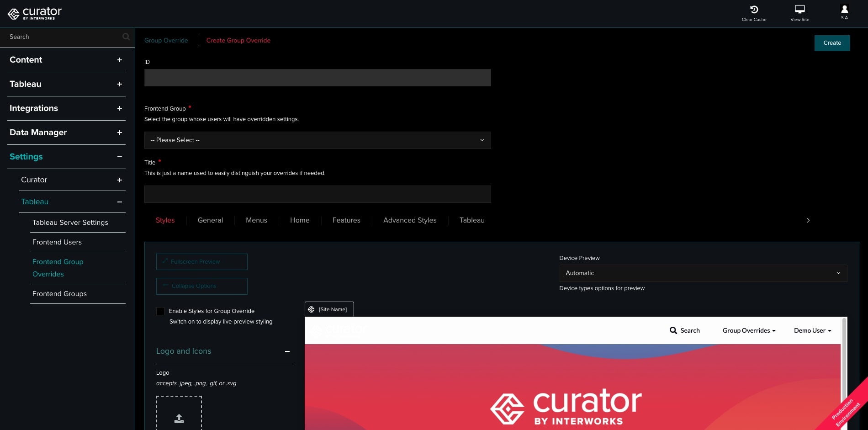Open the Device Preview Automatic dropdown
The image size is (868, 430).
(703, 273)
